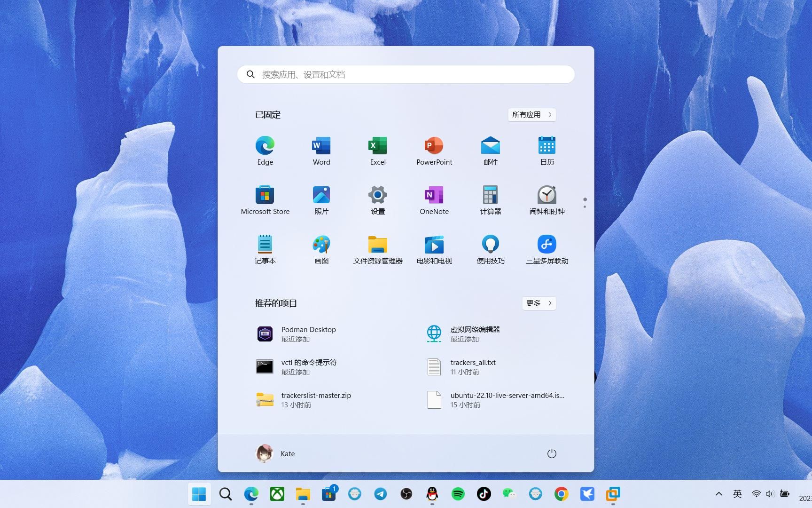
Task: Open Microsoft Edge from the taskbar
Action: 251,494
